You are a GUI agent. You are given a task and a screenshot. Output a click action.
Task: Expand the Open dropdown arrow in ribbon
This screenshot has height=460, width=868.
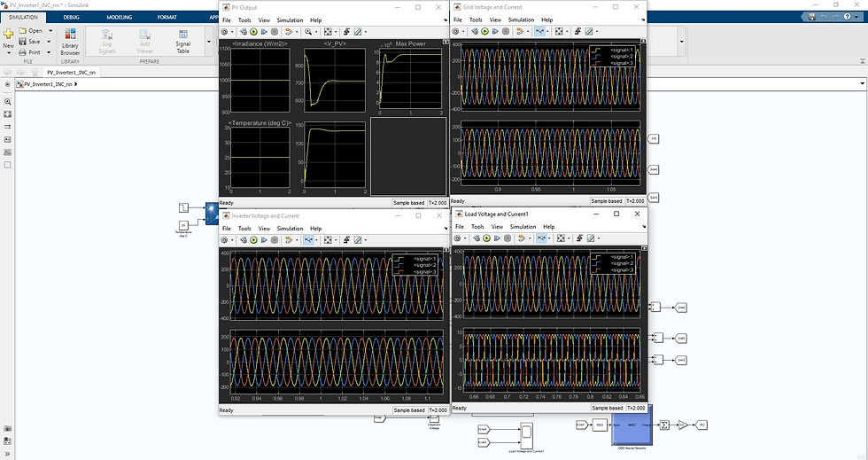(50, 30)
